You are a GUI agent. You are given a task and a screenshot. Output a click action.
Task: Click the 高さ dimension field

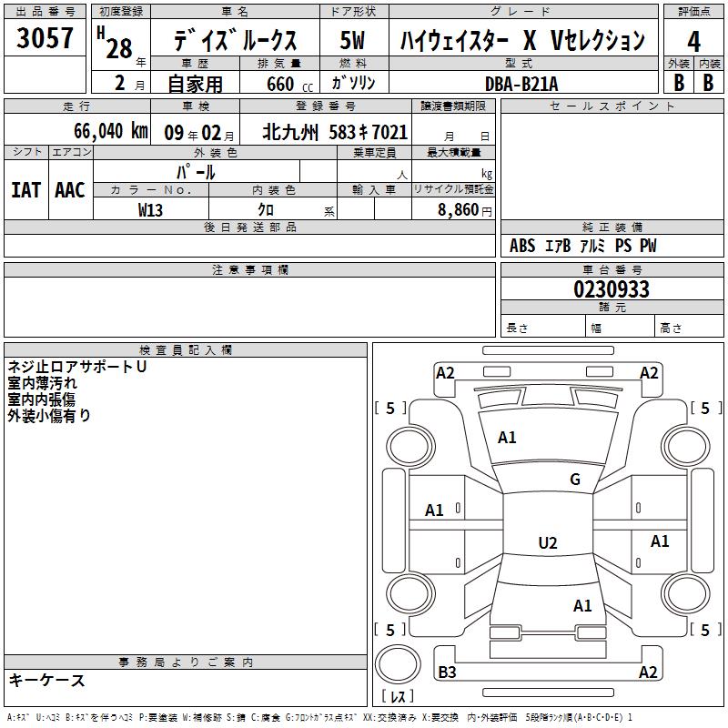690,326
